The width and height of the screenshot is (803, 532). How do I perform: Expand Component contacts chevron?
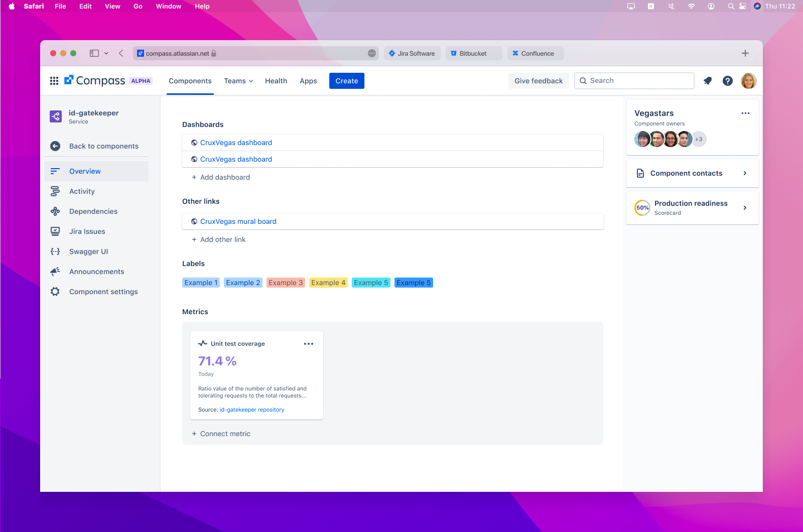point(745,173)
